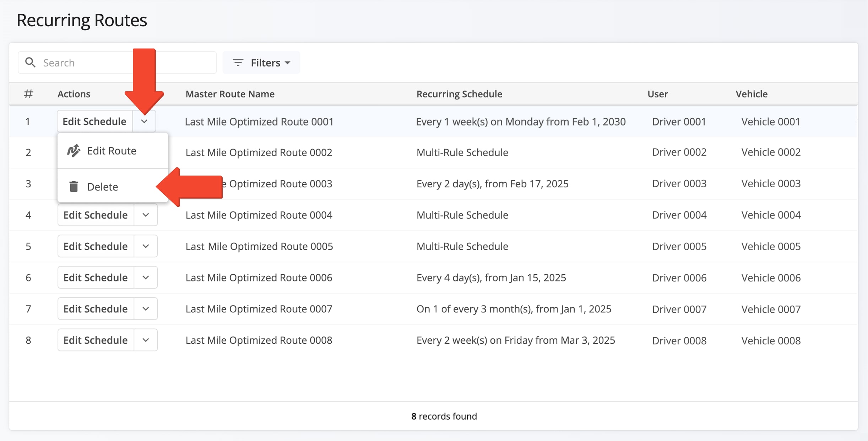Click the Recurring Schedule column header
The image size is (868, 441).
click(459, 94)
